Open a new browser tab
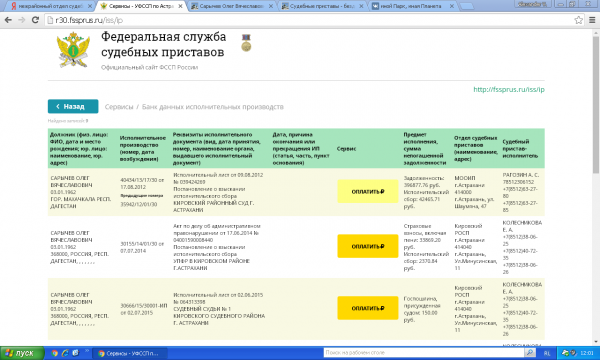The height and width of the screenshot is (360, 600). point(466,6)
